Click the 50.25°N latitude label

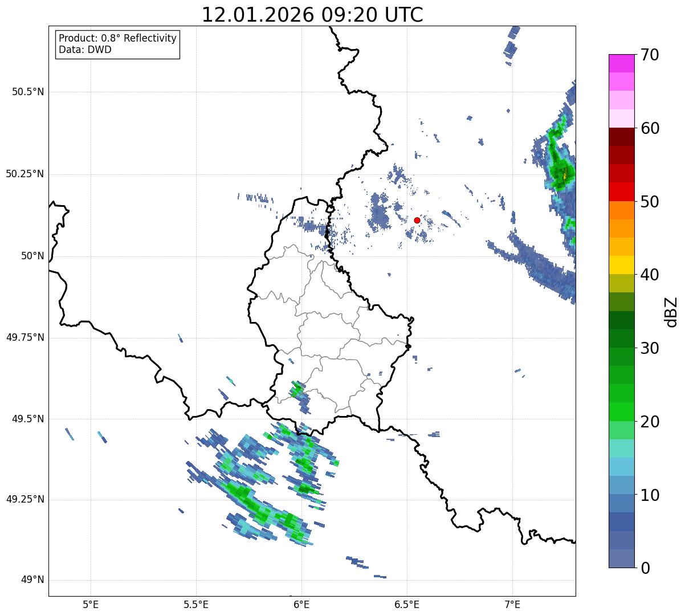coord(25,174)
